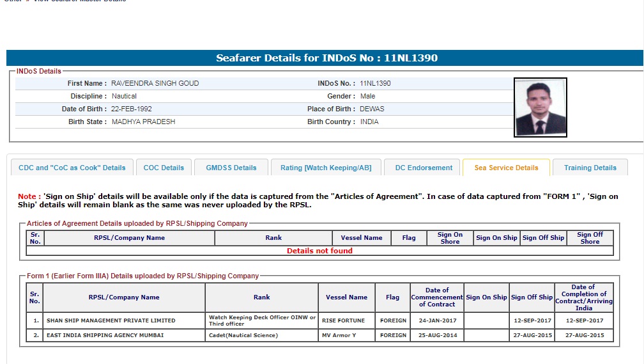Switch to the Training Details tab
The image size is (644, 364).
590,168
